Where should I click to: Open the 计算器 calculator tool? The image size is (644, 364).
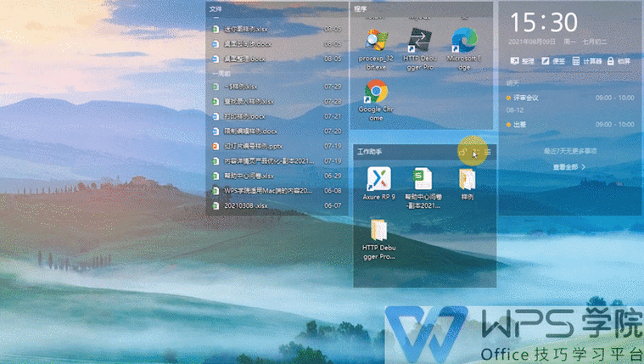coord(587,61)
